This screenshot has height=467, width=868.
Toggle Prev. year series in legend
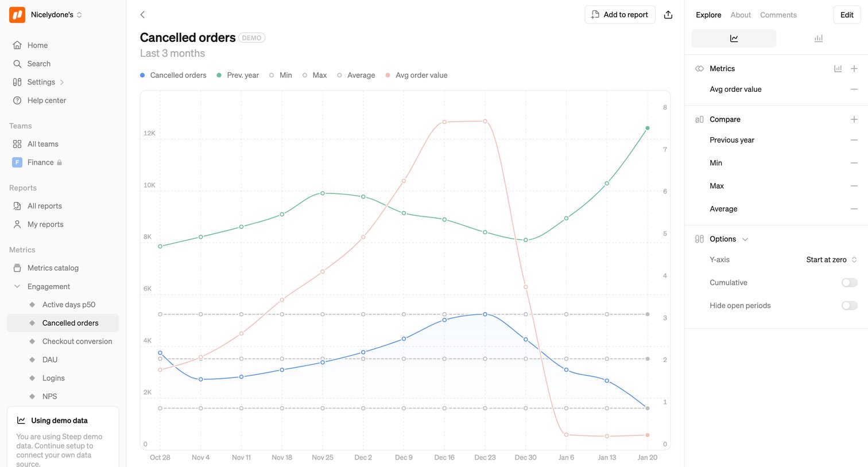(x=238, y=75)
